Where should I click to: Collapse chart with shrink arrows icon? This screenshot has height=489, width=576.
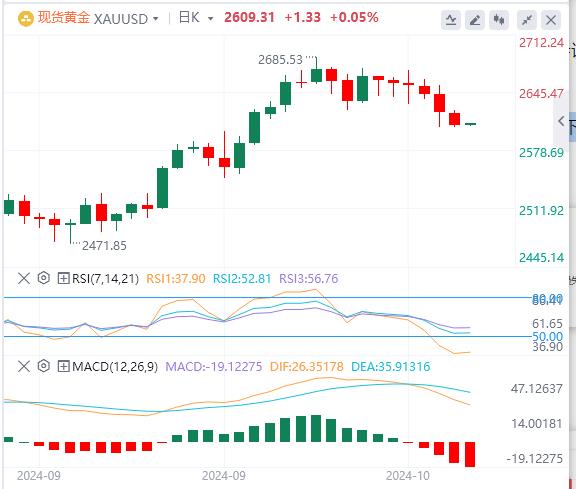point(527,20)
